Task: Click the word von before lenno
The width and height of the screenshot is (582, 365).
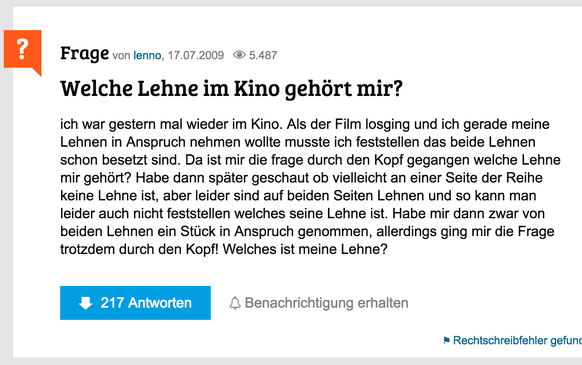Action: [x=121, y=56]
